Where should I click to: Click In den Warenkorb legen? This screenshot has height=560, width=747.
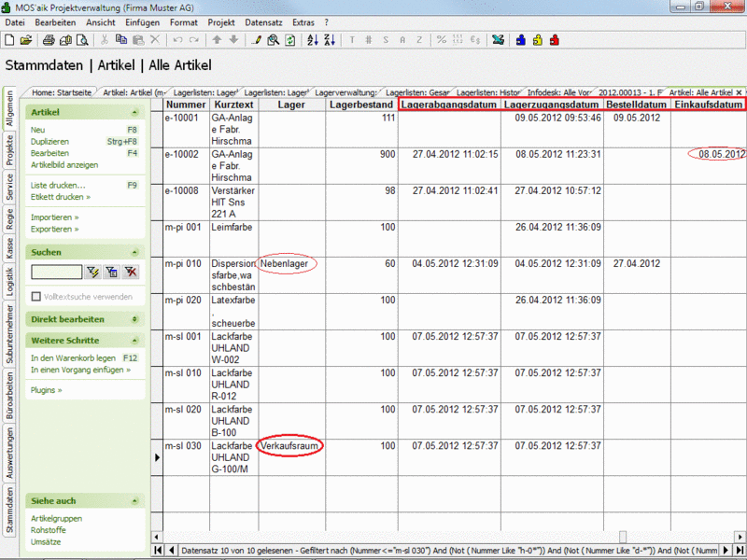click(x=73, y=358)
